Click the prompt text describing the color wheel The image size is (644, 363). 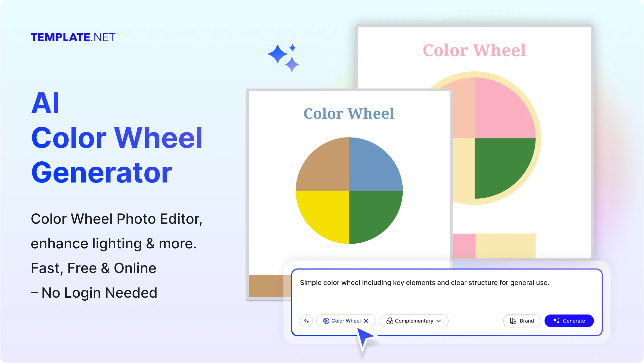pyautogui.click(x=424, y=282)
